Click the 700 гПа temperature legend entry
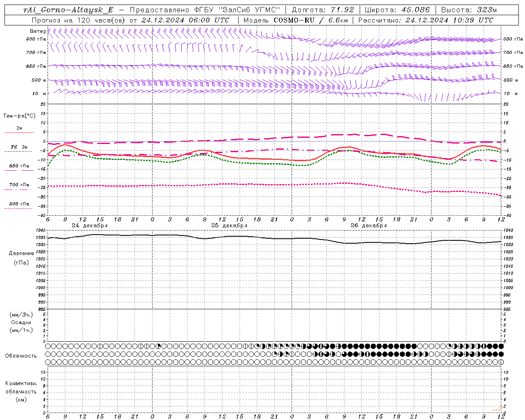The height and width of the screenshot is (420, 525). click(x=19, y=185)
